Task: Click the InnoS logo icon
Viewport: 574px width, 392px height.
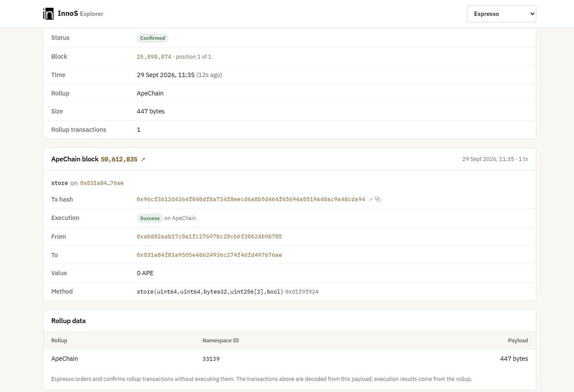Action: tap(48, 14)
